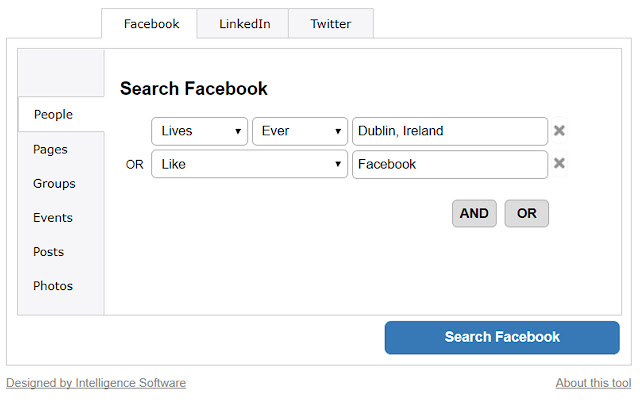Delete the Like Facebook criteria row

560,164
